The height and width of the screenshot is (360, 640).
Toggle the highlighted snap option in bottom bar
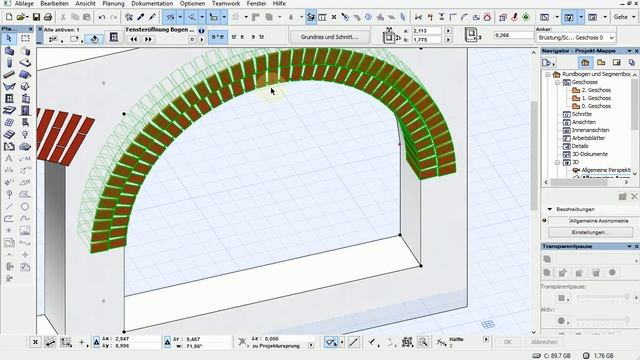[x=330, y=342]
